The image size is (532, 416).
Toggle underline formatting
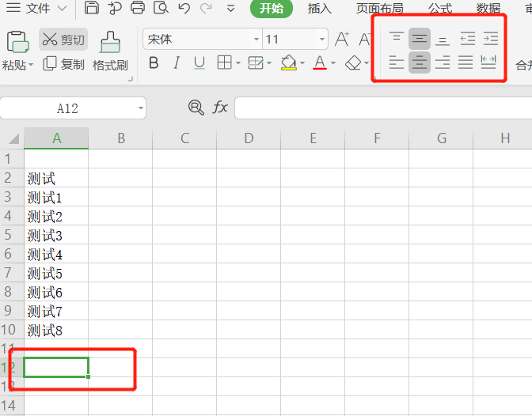(x=199, y=62)
